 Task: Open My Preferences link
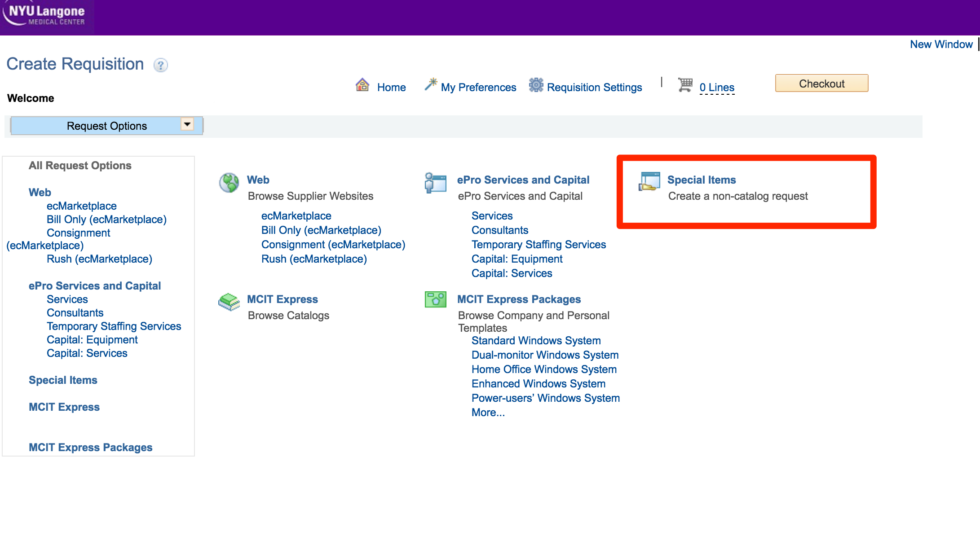[479, 88]
